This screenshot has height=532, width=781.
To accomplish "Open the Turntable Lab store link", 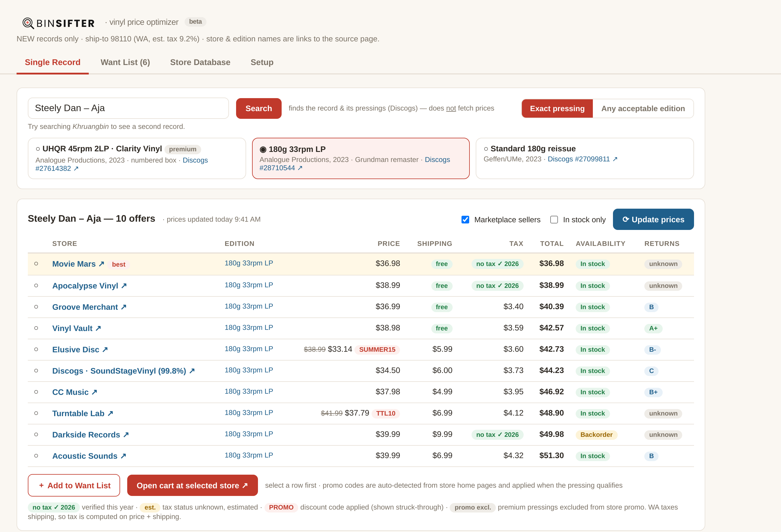I will (x=83, y=413).
